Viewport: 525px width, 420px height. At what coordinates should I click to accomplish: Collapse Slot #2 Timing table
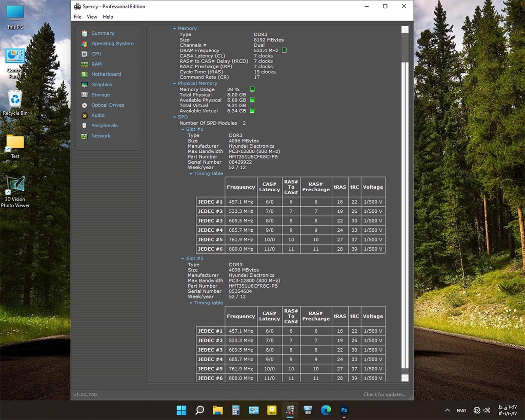pos(191,303)
